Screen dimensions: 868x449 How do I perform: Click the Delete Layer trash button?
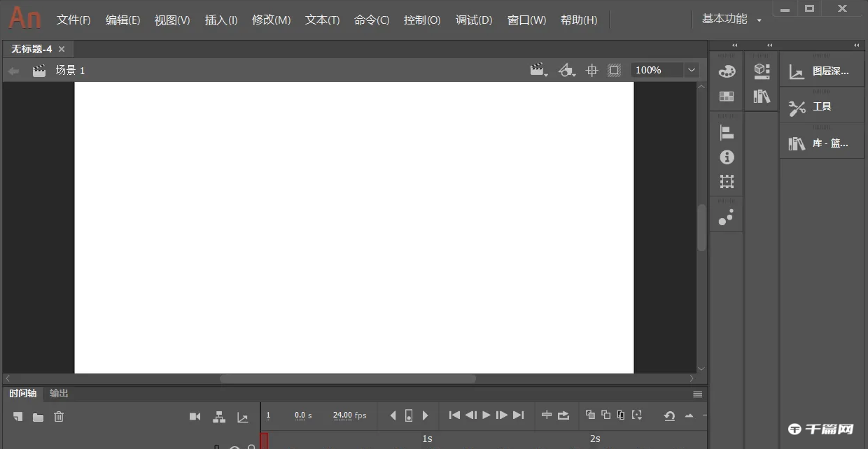59,416
